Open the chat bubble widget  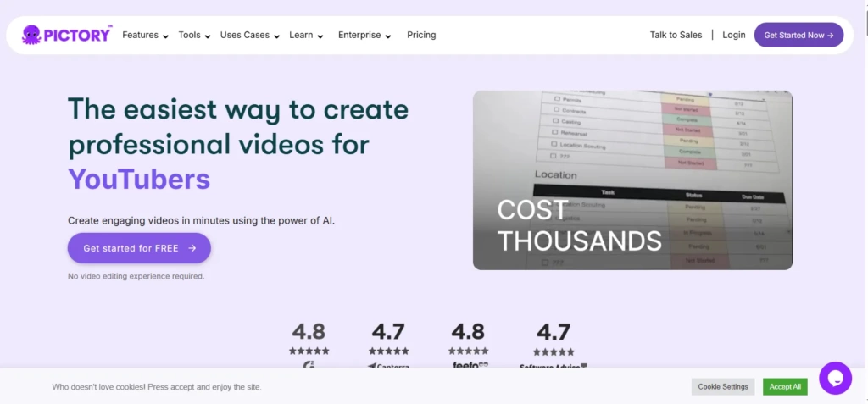pos(835,378)
